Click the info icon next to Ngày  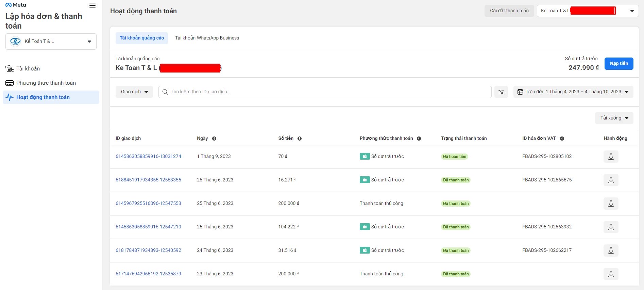coord(214,139)
